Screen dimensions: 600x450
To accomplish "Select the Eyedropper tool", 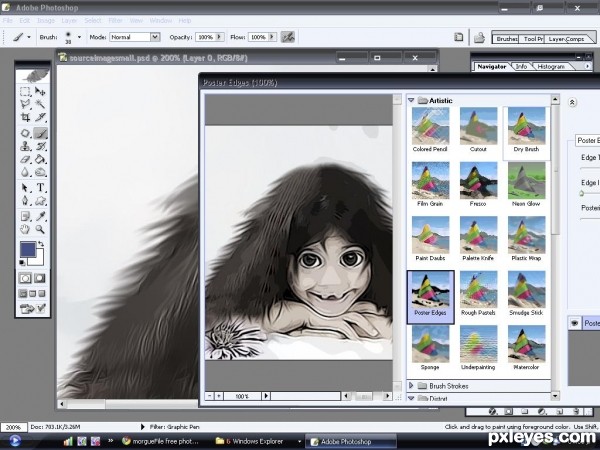I will coord(40,216).
